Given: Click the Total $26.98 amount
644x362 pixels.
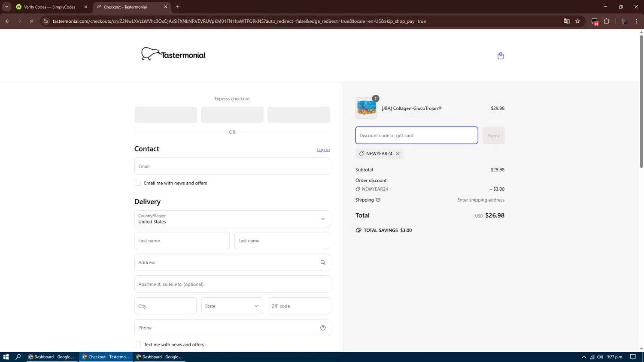Looking at the screenshot, I should point(495,215).
